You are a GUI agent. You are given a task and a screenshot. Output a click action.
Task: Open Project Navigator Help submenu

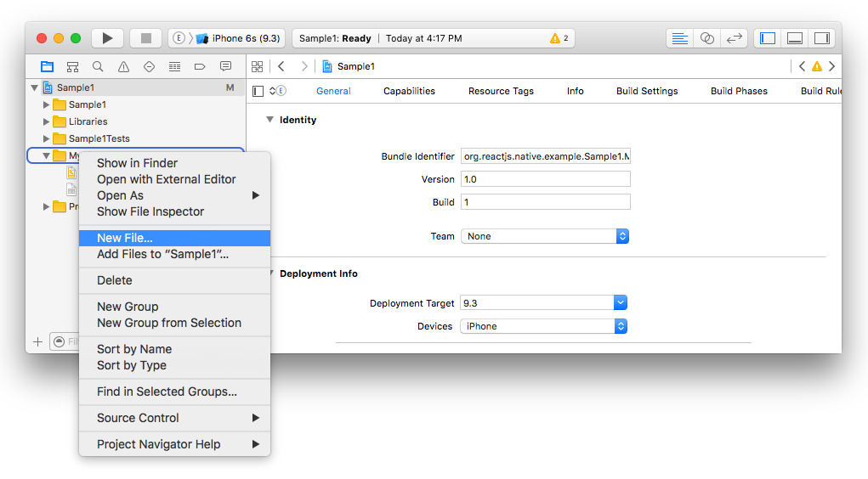[x=174, y=444]
